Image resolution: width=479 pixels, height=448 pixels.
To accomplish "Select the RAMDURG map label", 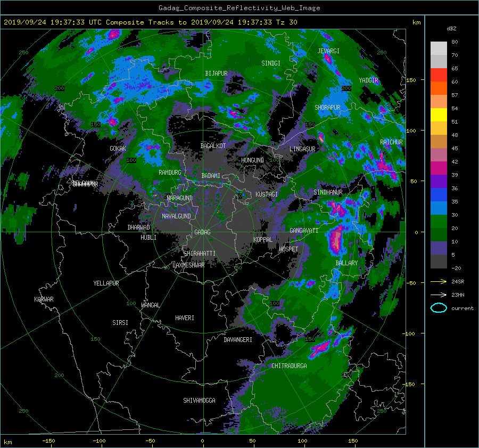I will click(x=170, y=173).
